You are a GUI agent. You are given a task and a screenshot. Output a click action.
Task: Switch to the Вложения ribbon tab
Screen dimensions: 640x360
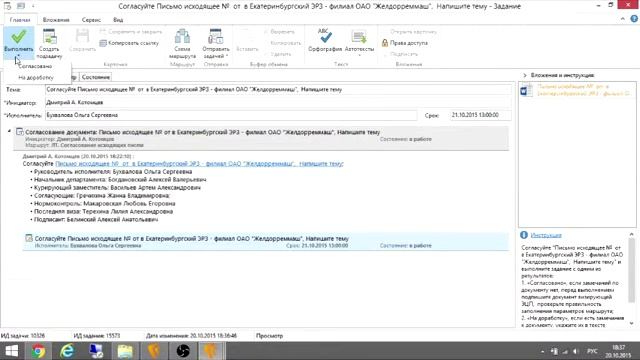click(56, 20)
